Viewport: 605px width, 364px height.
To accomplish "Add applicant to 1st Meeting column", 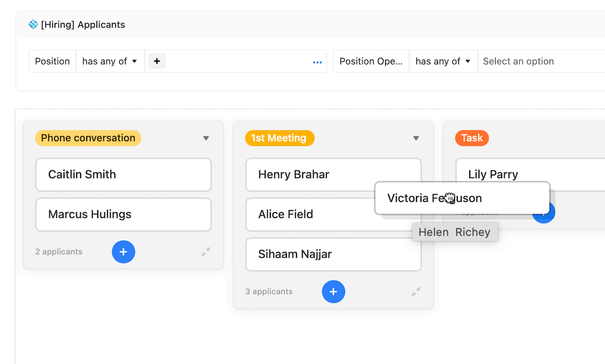I will point(333,291).
